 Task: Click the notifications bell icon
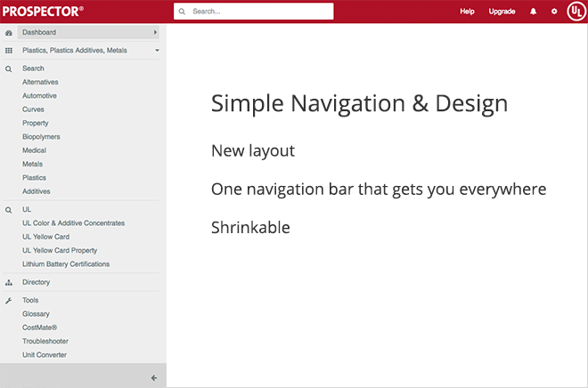tap(534, 12)
